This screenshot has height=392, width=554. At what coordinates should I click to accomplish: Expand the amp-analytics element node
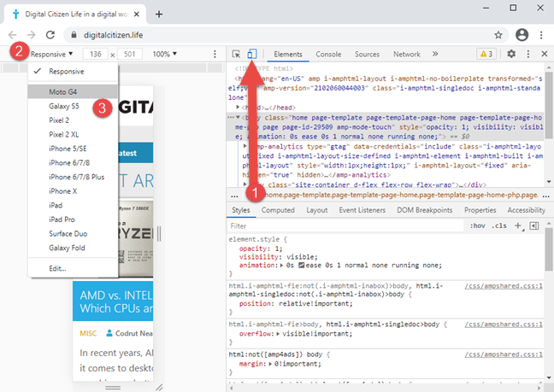coord(245,146)
